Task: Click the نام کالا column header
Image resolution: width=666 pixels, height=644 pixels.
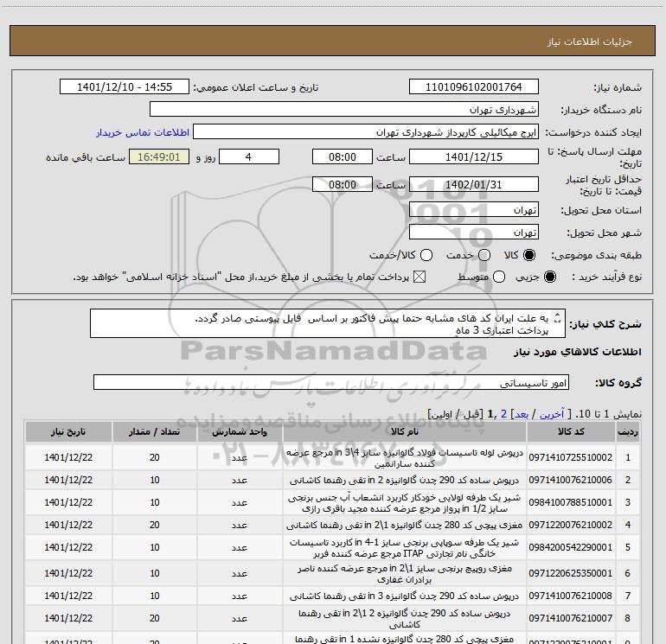Action: tap(405, 431)
